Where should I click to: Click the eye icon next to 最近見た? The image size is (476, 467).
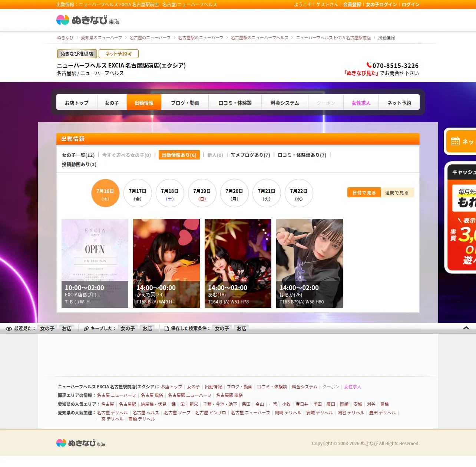coord(9,329)
